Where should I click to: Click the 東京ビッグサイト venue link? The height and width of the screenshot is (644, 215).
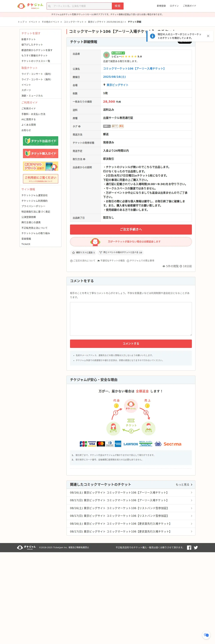point(117,85)
